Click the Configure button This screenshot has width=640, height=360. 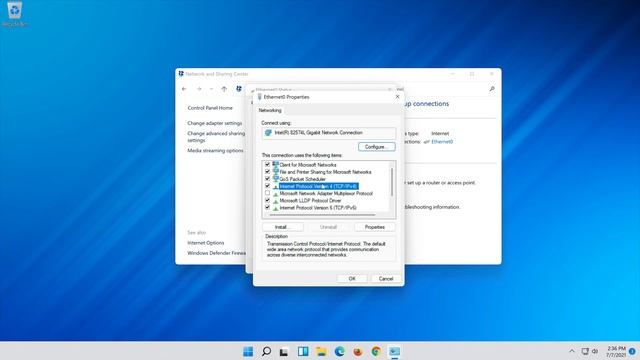[377, 147]
